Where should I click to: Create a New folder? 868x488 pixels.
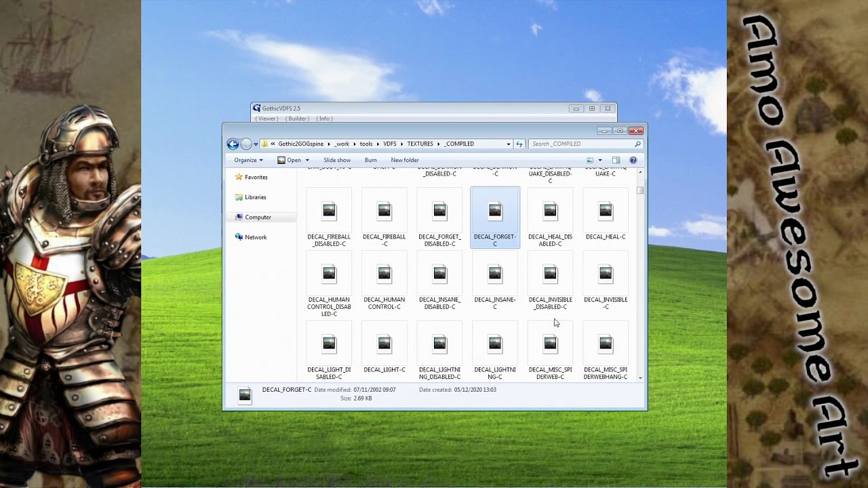[405, 160]
